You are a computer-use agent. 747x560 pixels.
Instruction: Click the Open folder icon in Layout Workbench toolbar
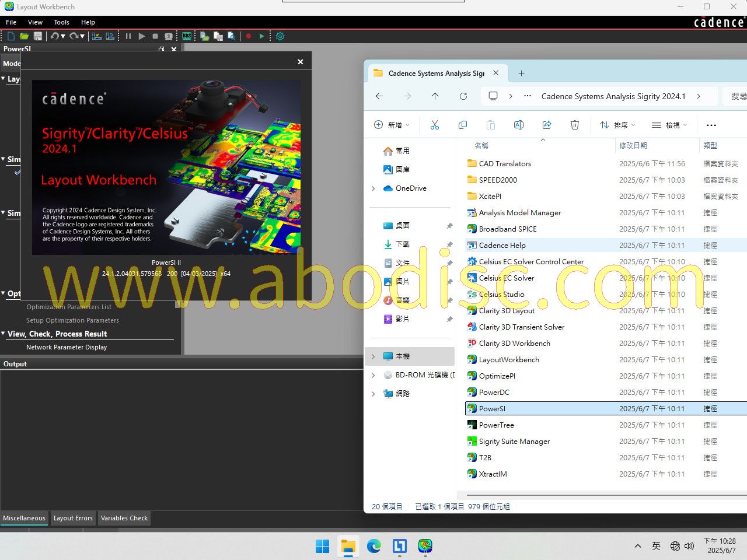click(25, 36)
